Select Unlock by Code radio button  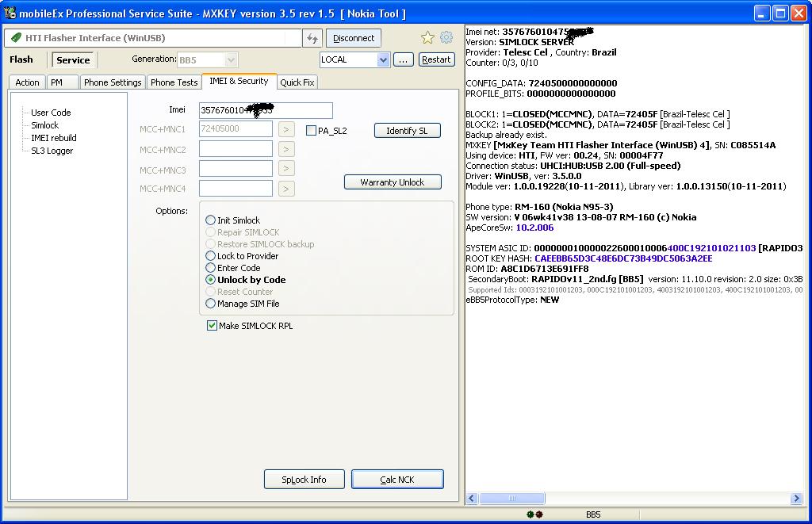click(x=210, y=280)
